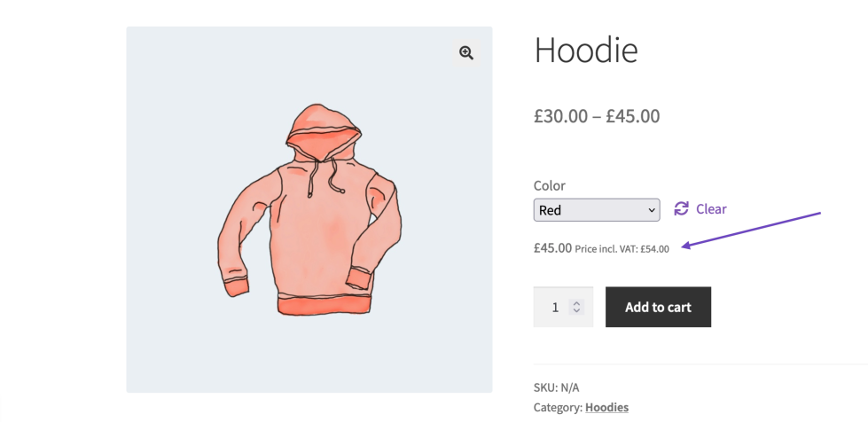The height and width of the screenshot is (422, 868).
Task: Click the purple annotation arrow
Action: (x=755, y=229)
